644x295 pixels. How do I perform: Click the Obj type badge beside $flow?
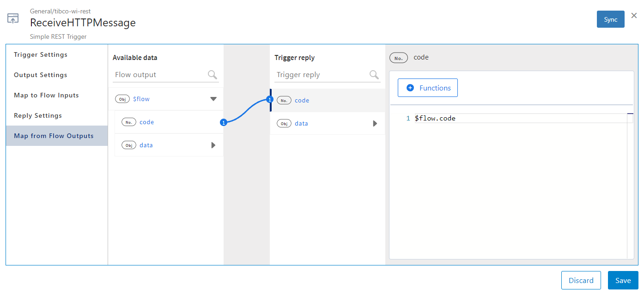pyautogui.click(x=123, y=99)
